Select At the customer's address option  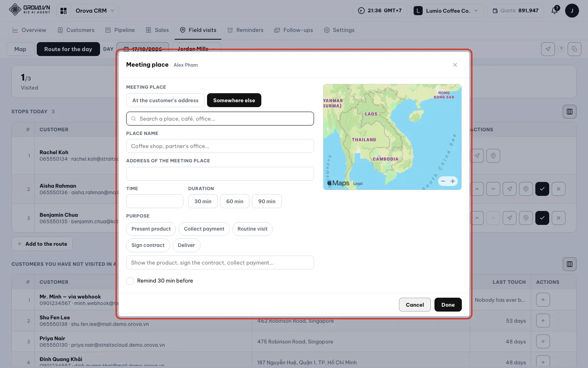[165, 100]
